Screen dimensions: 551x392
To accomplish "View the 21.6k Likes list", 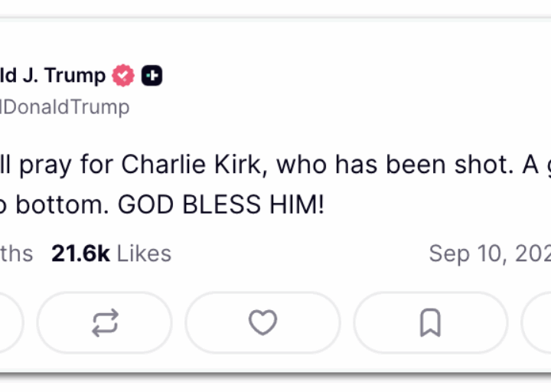I will [111, 253].
